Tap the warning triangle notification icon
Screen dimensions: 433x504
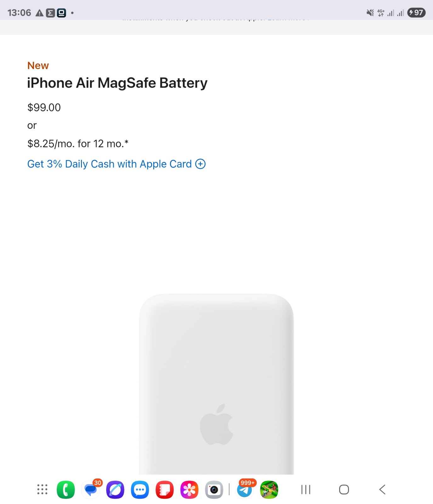coord(39,13)
